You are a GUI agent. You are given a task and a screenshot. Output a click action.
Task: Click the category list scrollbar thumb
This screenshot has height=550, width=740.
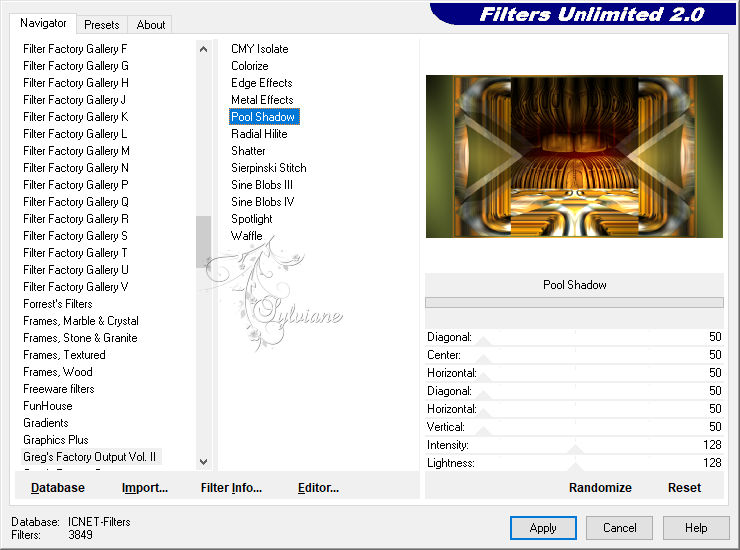click(x=203, y=242)
